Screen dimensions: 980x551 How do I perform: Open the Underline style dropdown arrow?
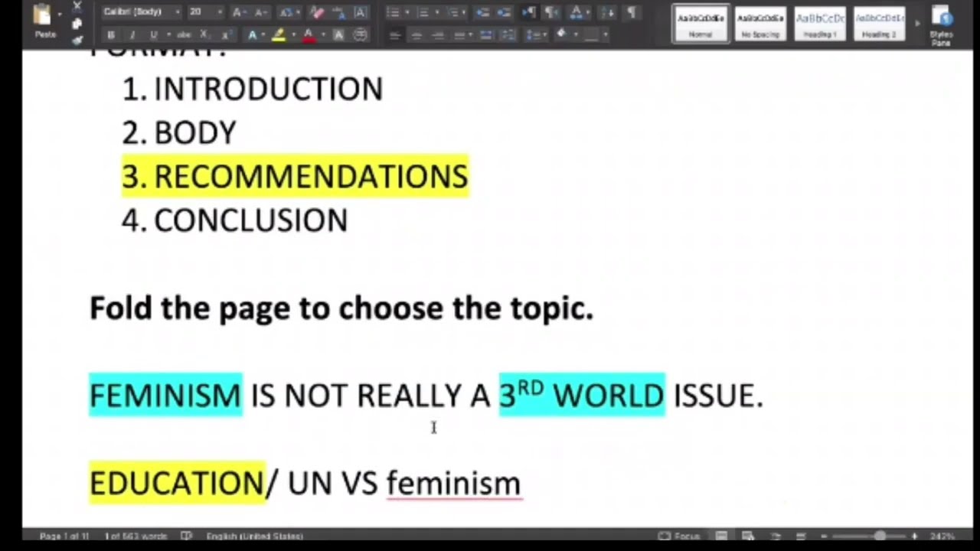coord(168,35)
